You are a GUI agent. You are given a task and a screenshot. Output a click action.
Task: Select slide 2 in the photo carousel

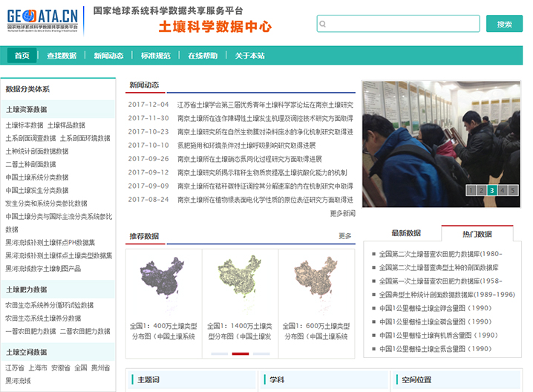[481, 190]
